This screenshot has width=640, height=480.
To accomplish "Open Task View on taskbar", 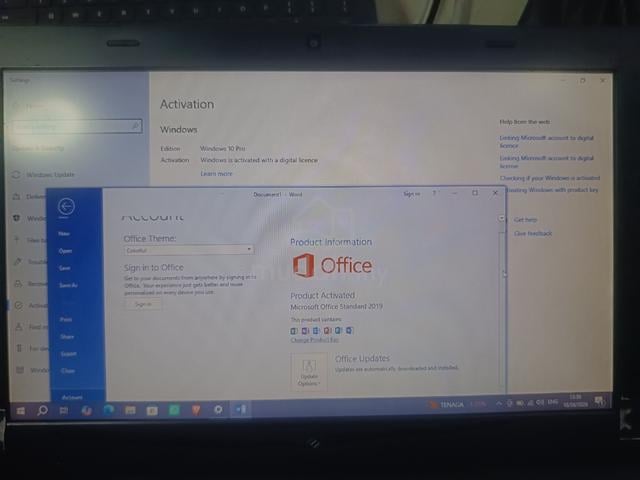I will tap(64, 410).
